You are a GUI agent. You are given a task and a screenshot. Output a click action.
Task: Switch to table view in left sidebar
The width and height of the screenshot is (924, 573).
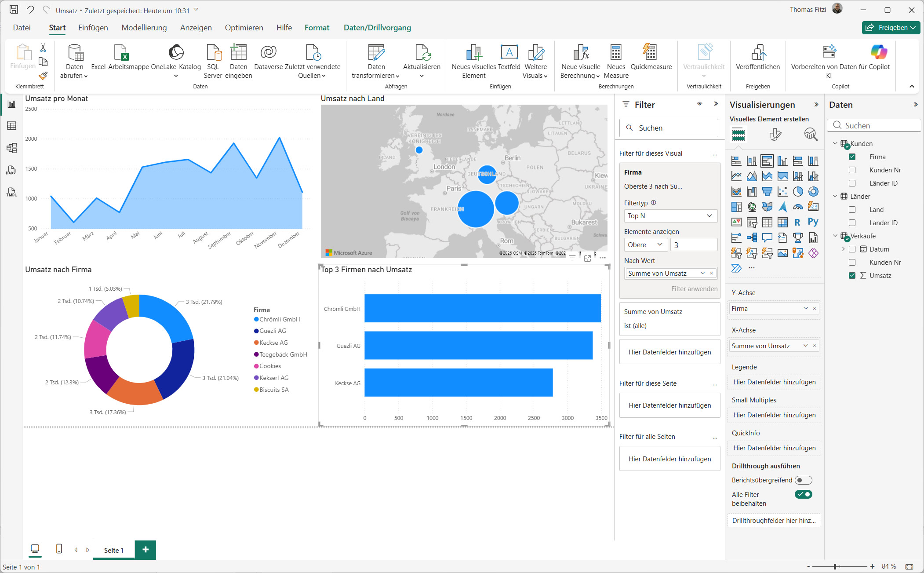tap(11, 126)
